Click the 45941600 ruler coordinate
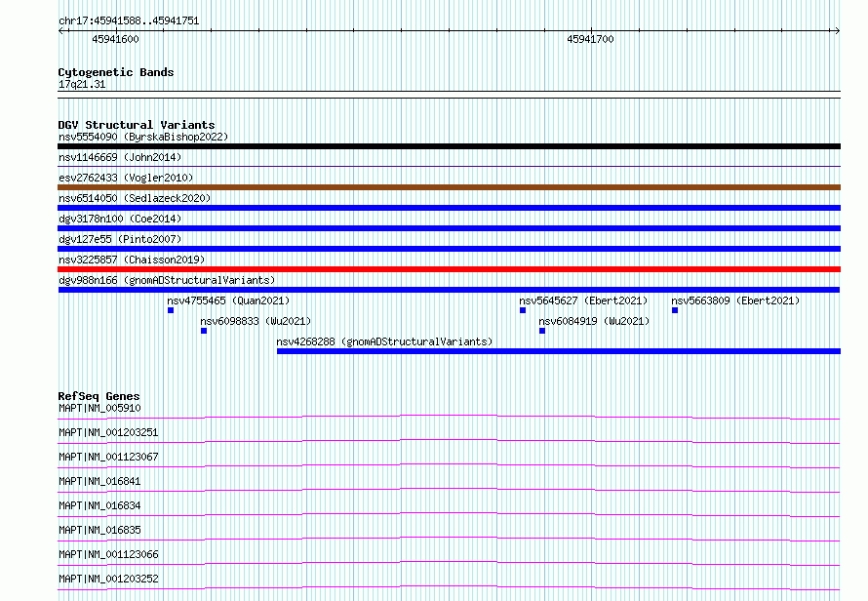Image resolution: width=868 pixels, height=601 pixels. pyautogui.click(x=115, y=39)
